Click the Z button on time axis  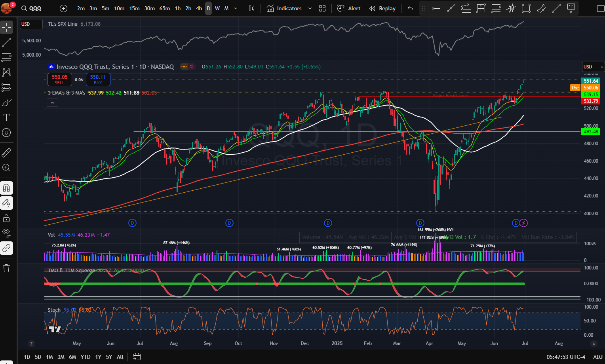31,343
